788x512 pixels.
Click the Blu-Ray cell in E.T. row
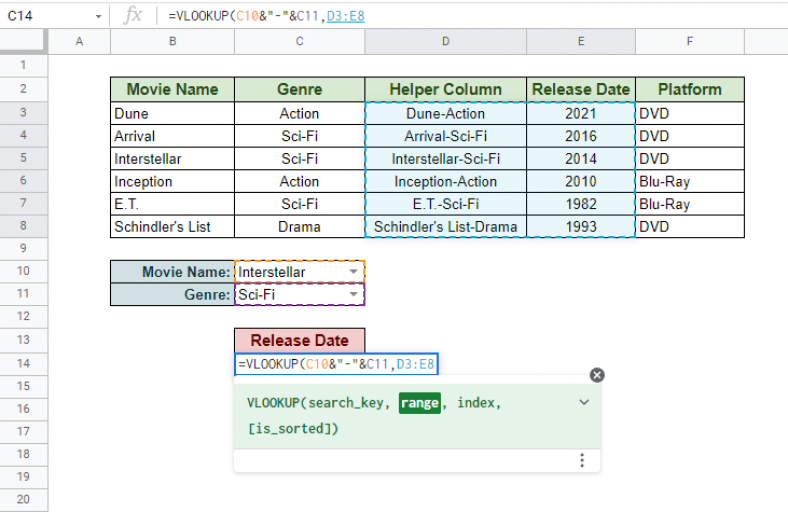[690, 204]
